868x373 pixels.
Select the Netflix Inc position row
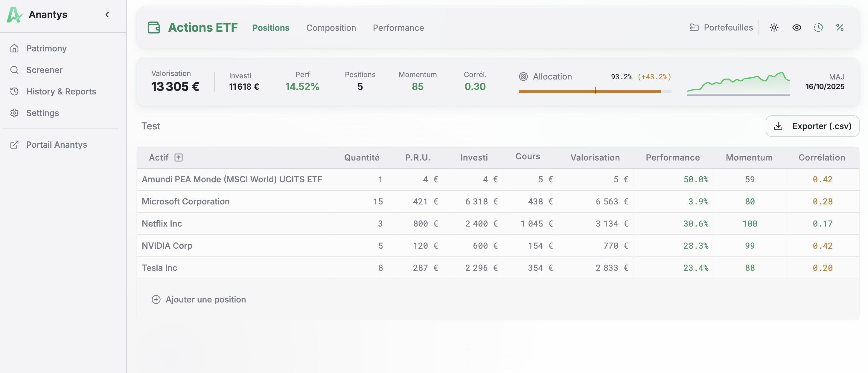162,224
